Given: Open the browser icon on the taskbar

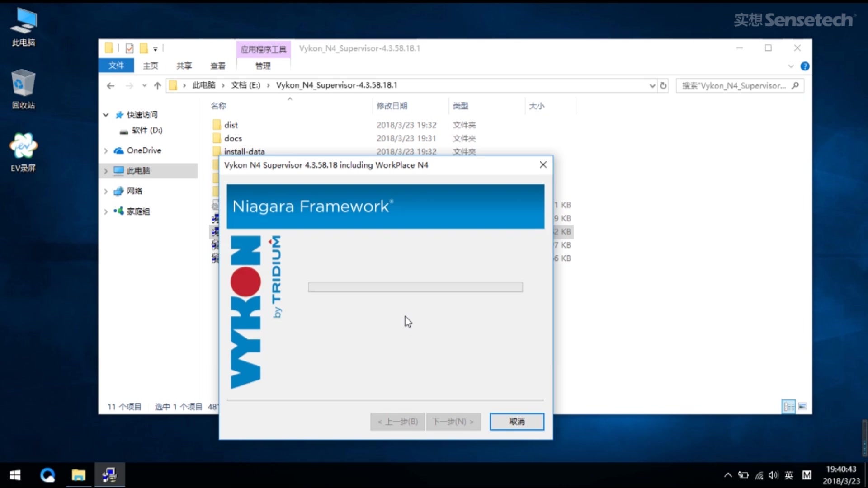Looking at the screenshot, I should click(x=47, y=475).
